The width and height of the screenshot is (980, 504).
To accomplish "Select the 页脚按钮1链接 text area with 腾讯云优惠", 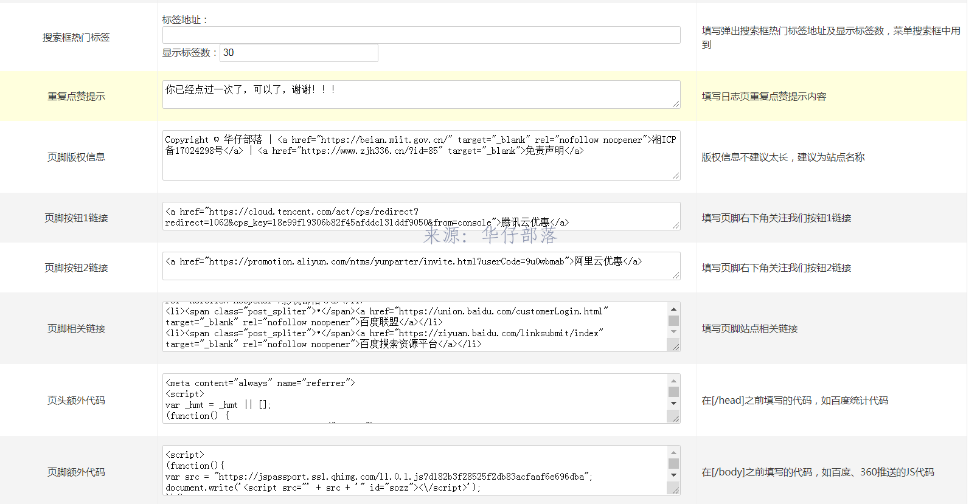I will click(421, 216).
